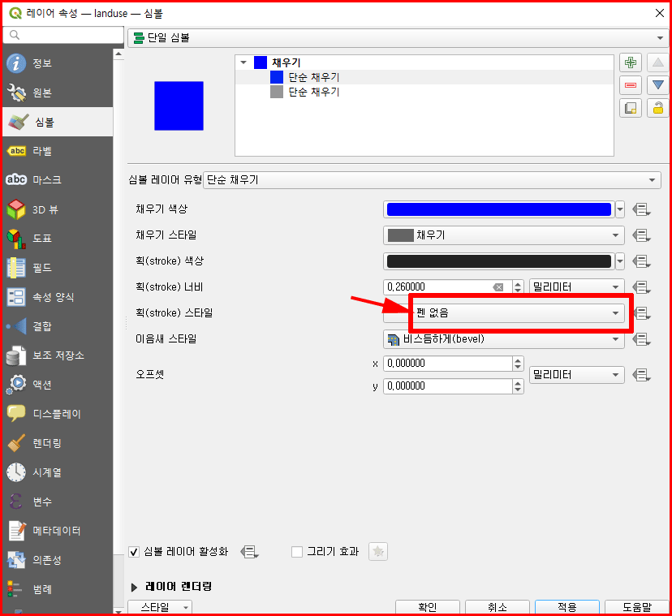Viewport: 672px width, 616px height.
Task: Click the 취소 button
Action: pos(498,607)
